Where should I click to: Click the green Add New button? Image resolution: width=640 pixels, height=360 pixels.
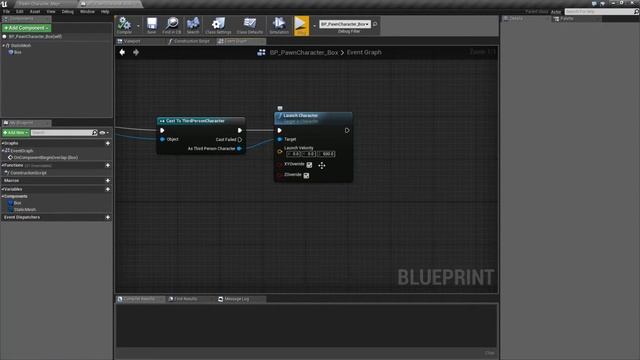(16, 133)
